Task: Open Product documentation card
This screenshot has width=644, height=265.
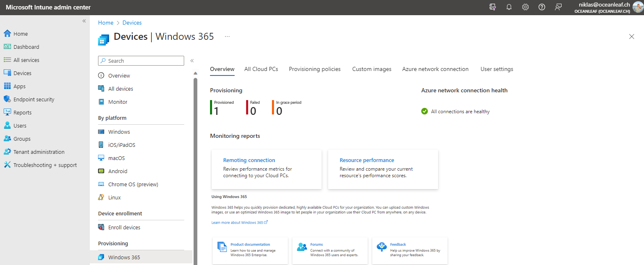Action: (x=250, y=250)
